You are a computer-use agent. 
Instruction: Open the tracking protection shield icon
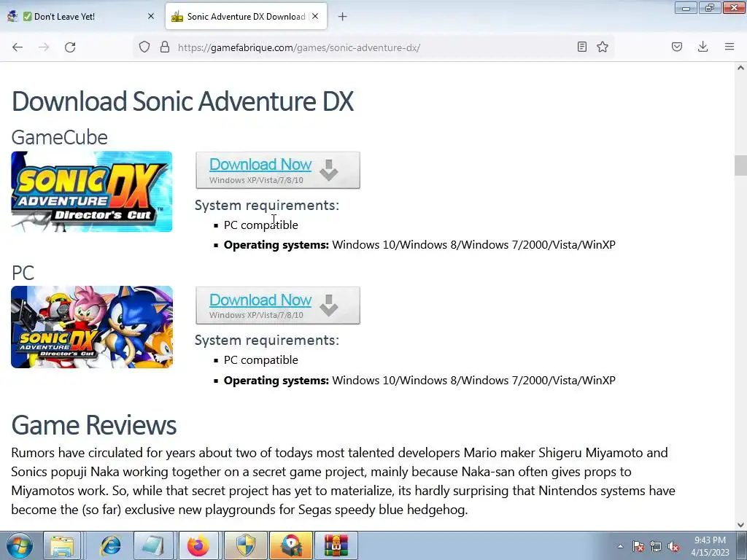point(144,47)
